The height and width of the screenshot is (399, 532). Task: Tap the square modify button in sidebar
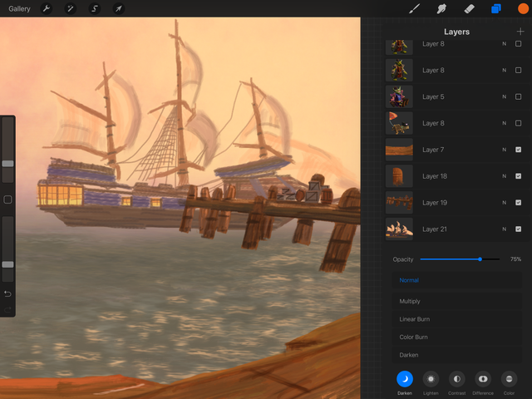tap(7, 199)
